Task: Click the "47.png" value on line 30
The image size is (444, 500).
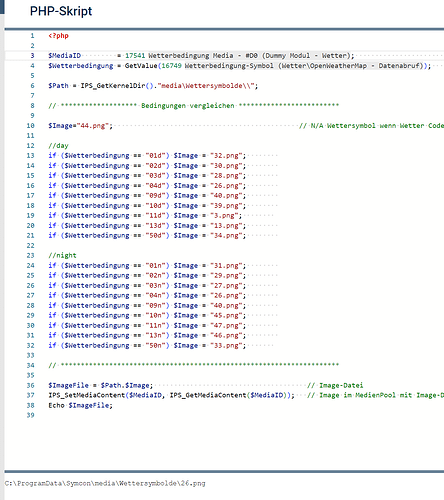Action: 226,326
